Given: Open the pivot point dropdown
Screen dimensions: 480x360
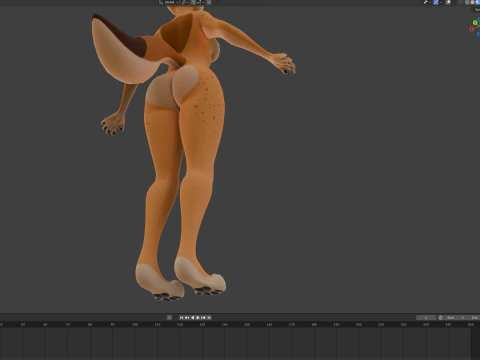Looking at the screenshot, I should point(185,2).
